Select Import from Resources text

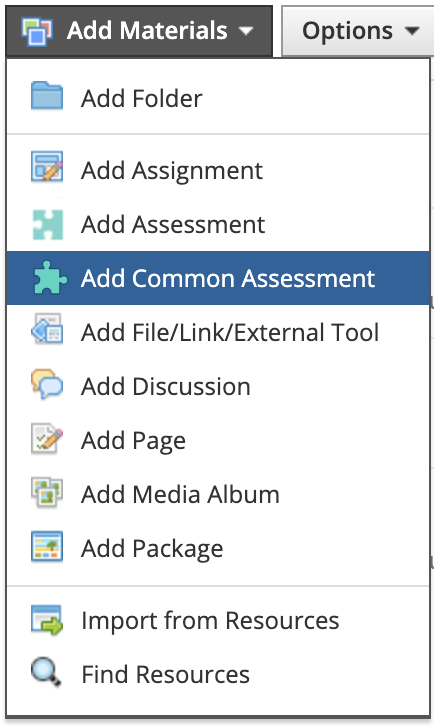(210, 620)
